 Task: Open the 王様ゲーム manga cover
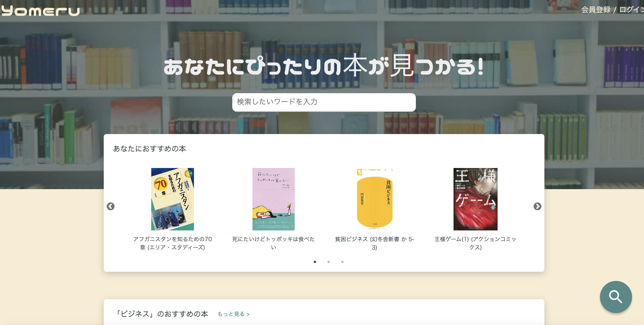475,199
